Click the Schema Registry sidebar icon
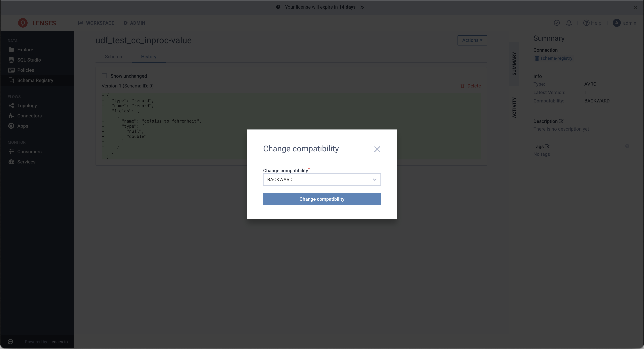The height and width of the screenshot is (349, 644). tap(11, 80)
